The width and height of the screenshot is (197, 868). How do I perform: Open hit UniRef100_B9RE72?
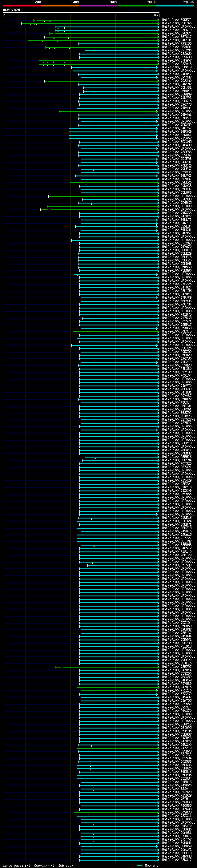tap(177, 20)
